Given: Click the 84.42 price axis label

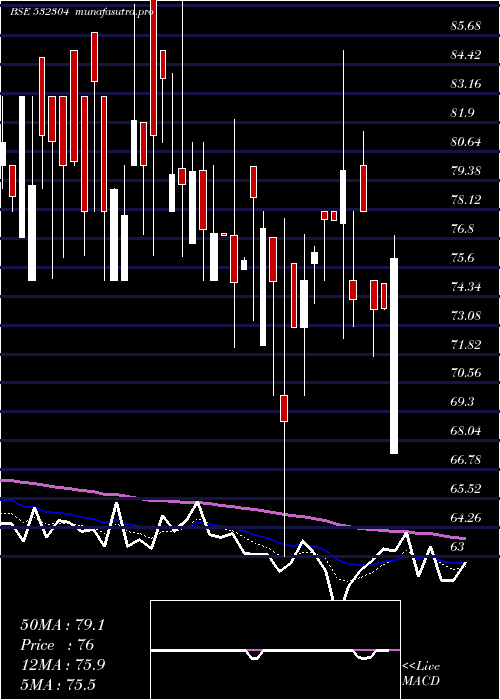Looking at the screenshot, I should (466, 54).
